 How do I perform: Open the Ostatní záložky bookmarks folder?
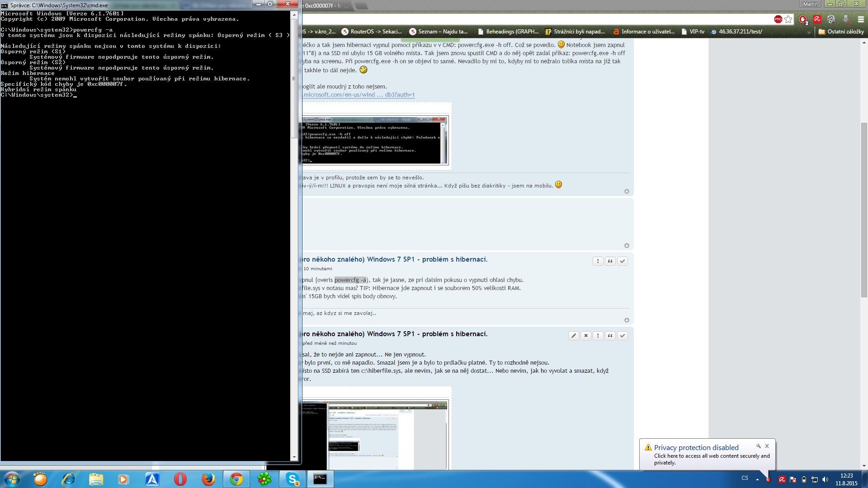tap(841, 32)
